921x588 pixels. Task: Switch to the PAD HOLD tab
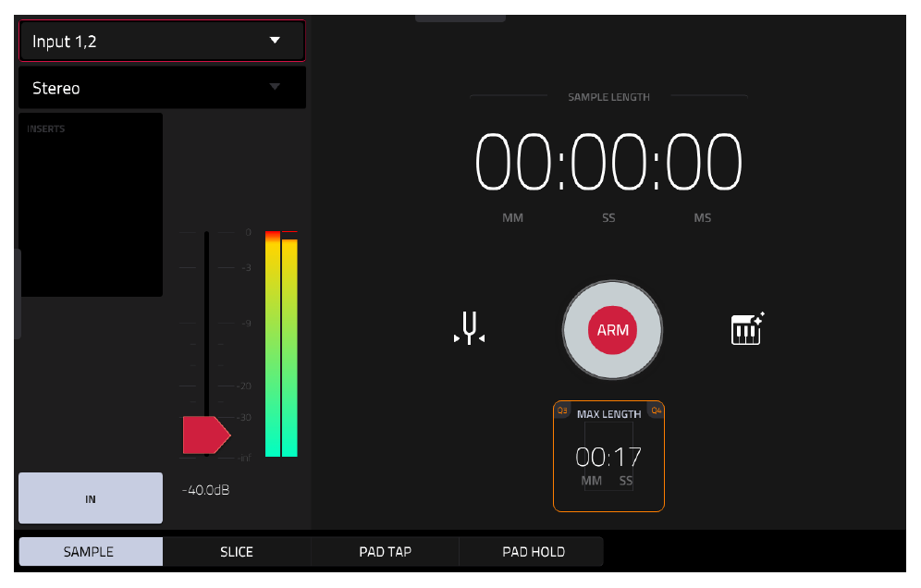(533, 552)
